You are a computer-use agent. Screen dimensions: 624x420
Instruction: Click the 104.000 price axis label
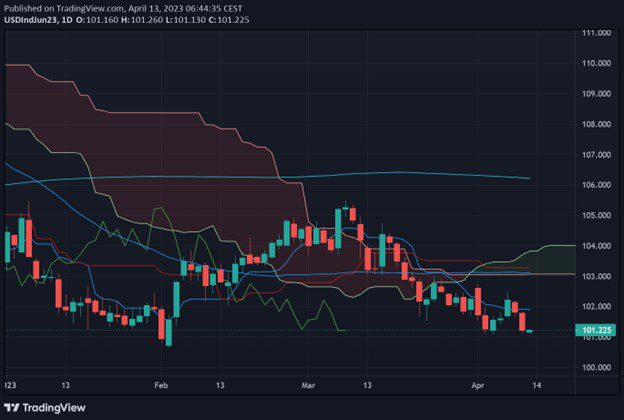(596, 246)
